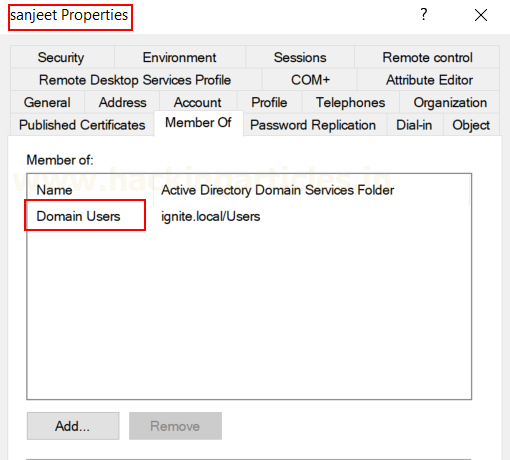Go to the Sessions tab

(300, 57)
